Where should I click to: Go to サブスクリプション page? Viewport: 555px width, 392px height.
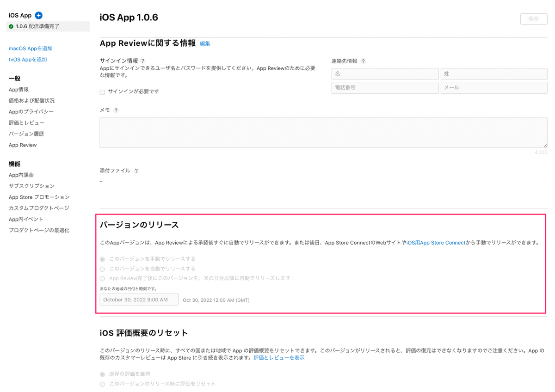pyautogui.click(x=31, y=186)
